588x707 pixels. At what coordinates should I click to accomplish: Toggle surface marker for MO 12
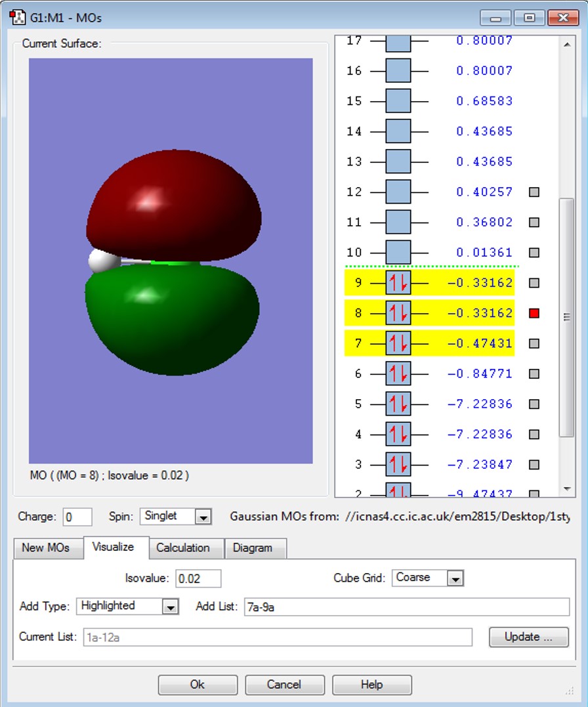[x=534, y=192]
